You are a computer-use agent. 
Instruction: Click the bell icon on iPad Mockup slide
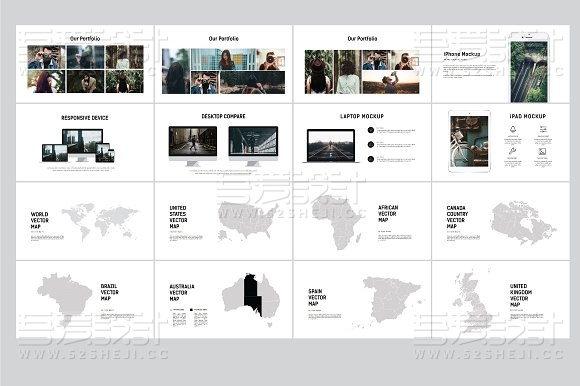tap(513, 129)
